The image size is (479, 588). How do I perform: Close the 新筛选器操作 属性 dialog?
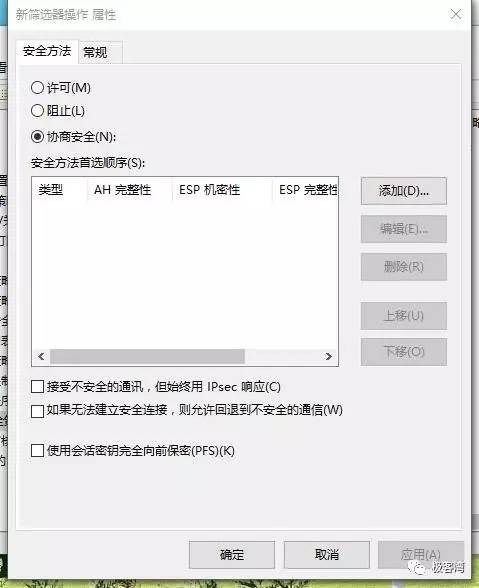tap(455, 15)
